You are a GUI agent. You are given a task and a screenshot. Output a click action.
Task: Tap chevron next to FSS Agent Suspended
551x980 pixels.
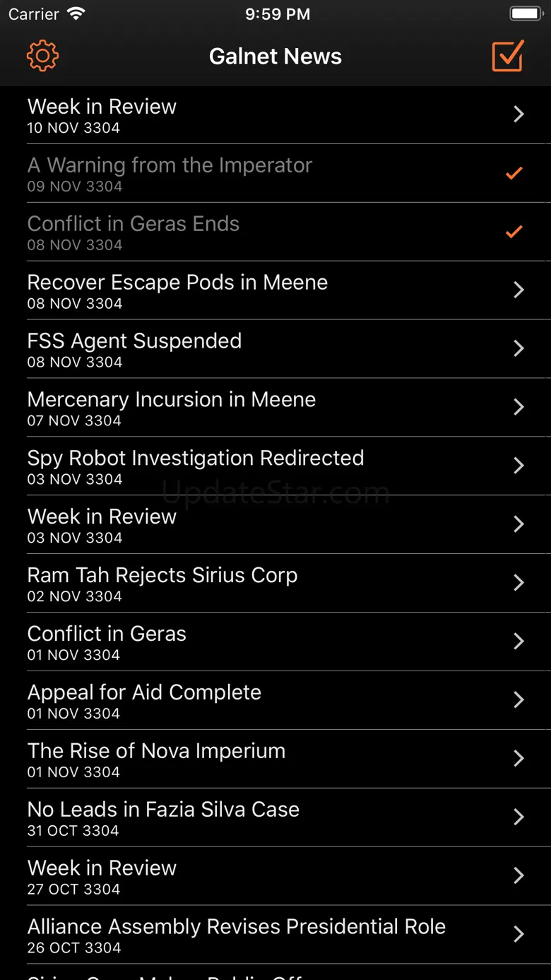tap(519, 348)
